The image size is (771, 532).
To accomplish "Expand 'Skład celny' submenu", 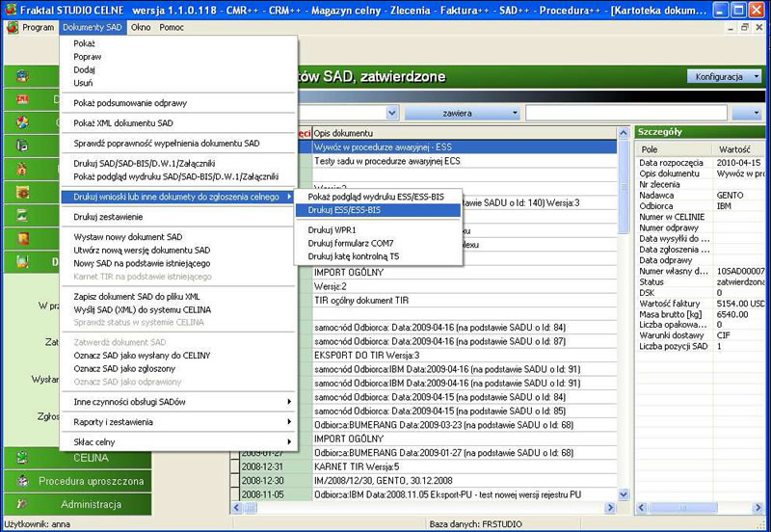I will point(178,442).
